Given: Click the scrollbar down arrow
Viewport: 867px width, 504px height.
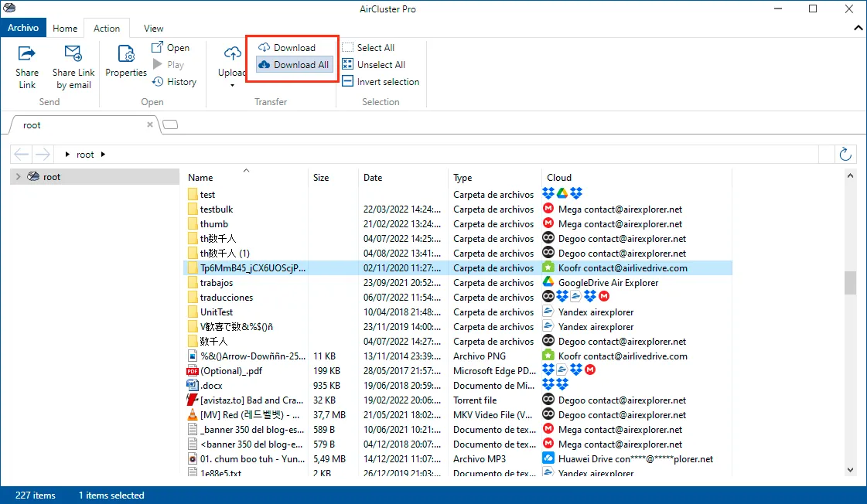Looking at the screenshot, I should coord(851,470).
